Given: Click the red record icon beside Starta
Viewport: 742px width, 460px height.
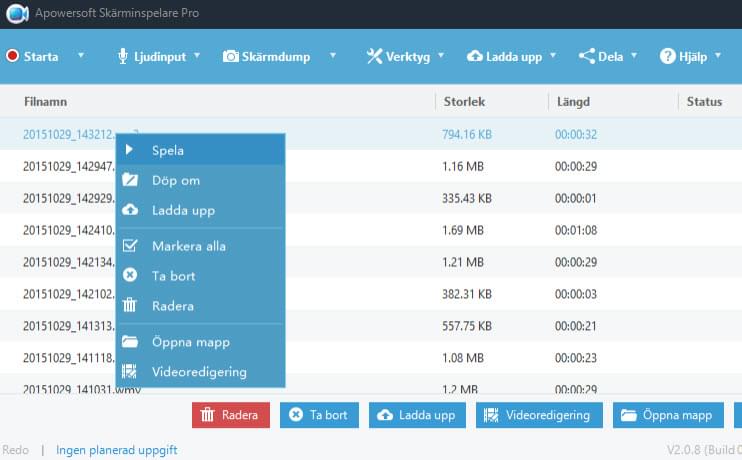Looking at the screenshot, I should click(12, 56).
